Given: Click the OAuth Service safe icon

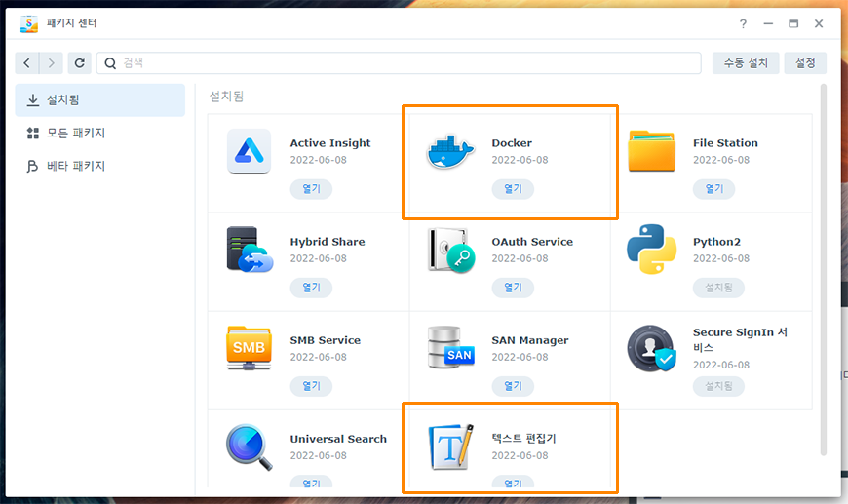Looking at the screenshot, I should (x=451, y=250).
